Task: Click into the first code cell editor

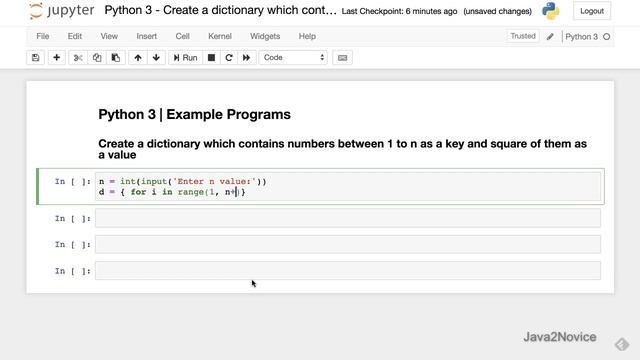Action: [x=348, y=187]
